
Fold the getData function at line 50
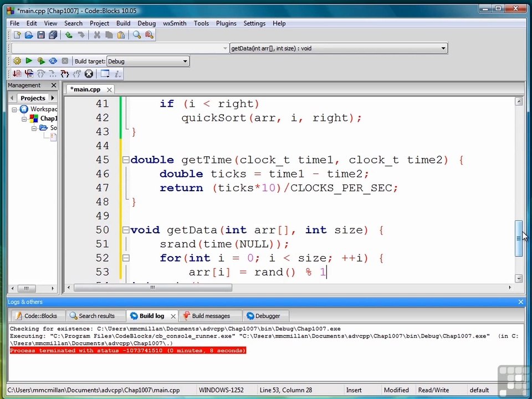coord(126,230)
